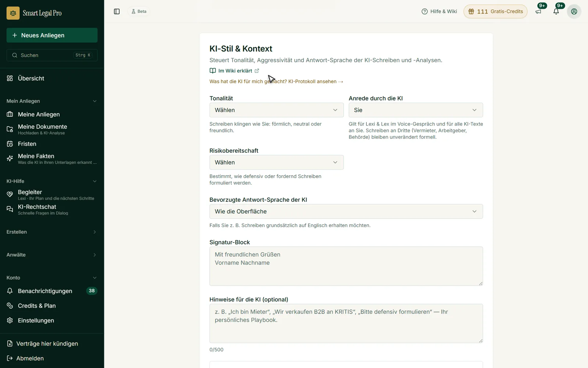This screenshot has height=368, width=588.
Task: Open the user profile avatar icon
Action: pos(574,11)
